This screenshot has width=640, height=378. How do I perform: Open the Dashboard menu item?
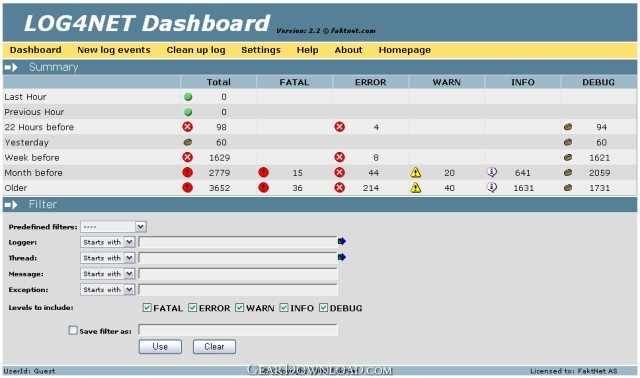coord(36,50)
